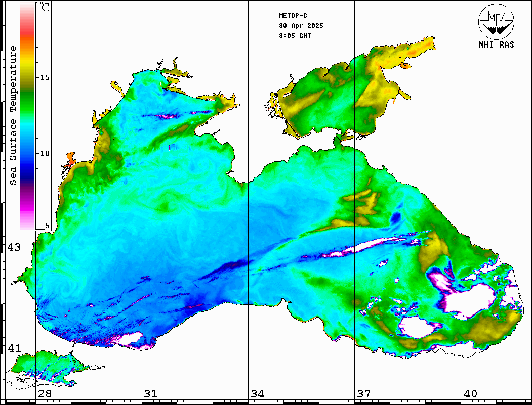Image resolution: width=532 pixels, height=405 pixels.
Task: Click the 15 tick label on temperature scale
Action: (x=45, y=77)
